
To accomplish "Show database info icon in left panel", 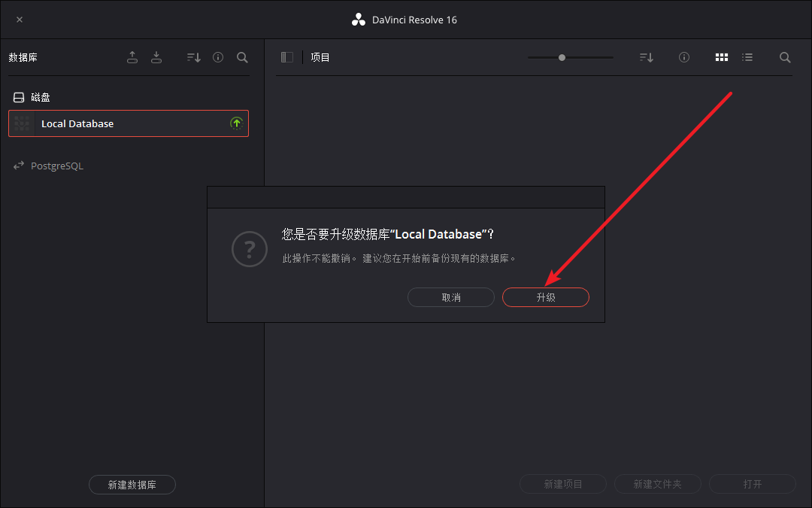I will (218, 57).
